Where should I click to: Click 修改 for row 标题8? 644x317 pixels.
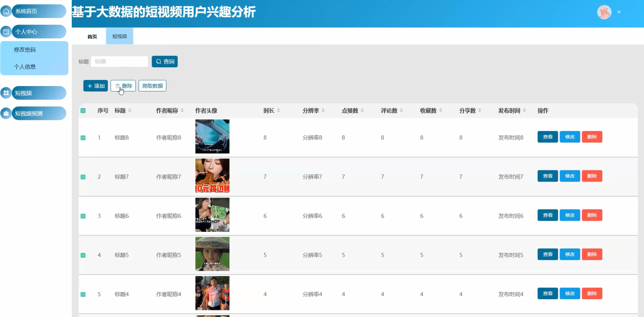pyautogui.click(x=570, y=137)
